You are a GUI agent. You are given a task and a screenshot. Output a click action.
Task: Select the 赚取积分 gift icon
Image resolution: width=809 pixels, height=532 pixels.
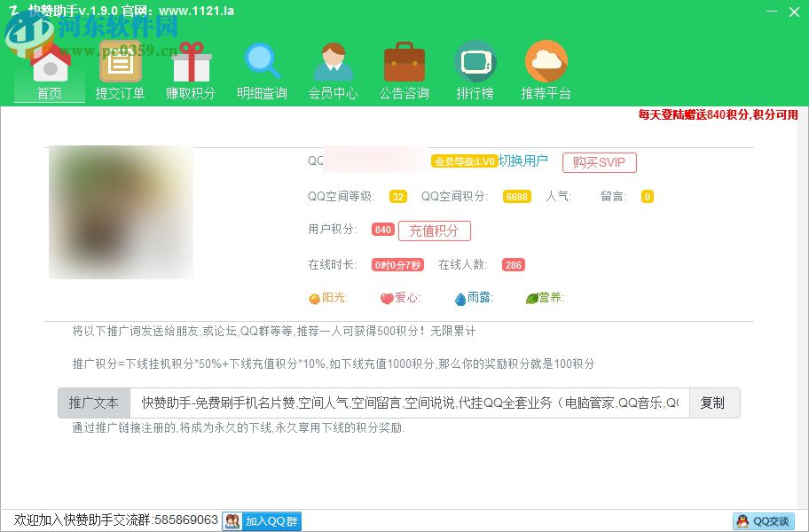tap(191, 62)
